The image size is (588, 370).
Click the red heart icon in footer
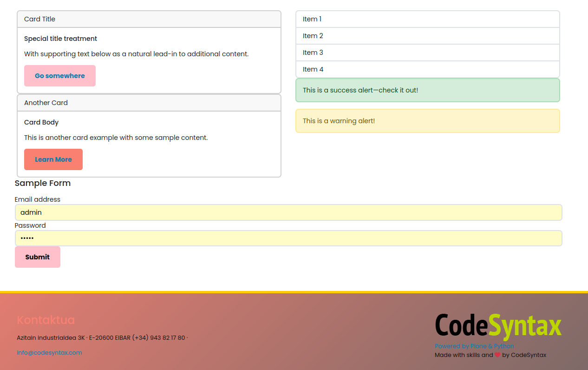[497, 355]
